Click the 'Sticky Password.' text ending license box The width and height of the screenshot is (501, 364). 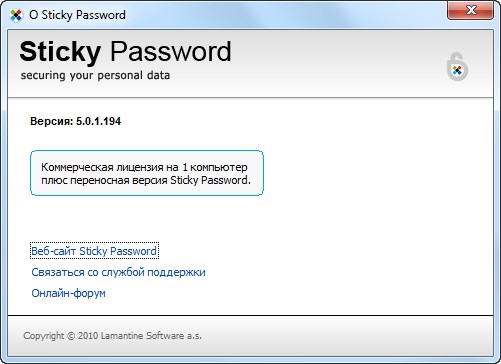point(210,180)
